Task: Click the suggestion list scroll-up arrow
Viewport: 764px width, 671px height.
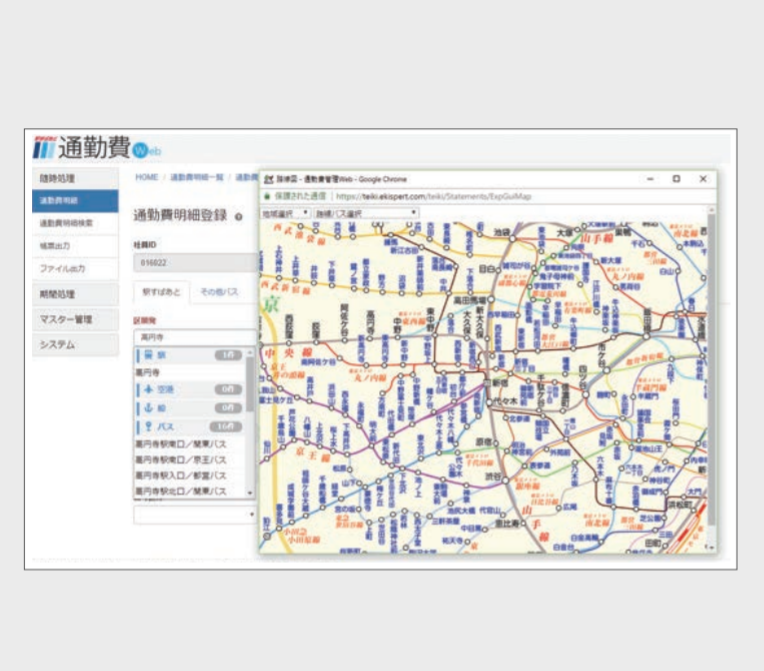Action: tap(250, 351)
